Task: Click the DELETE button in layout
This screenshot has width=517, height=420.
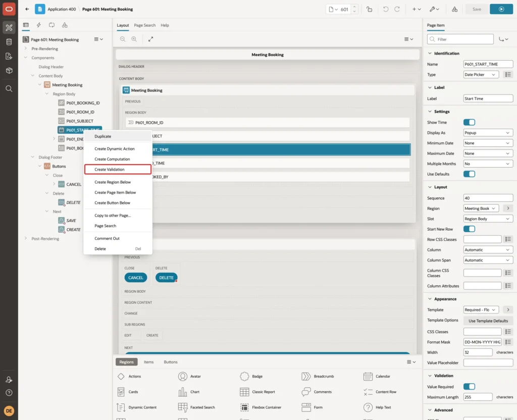Action: click(x=166, y=278)
